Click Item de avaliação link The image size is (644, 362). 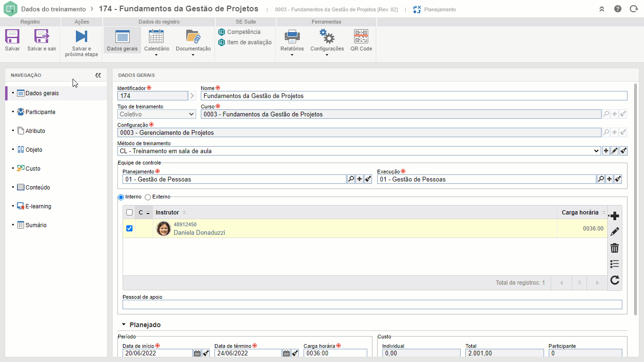tap(249, 42)
